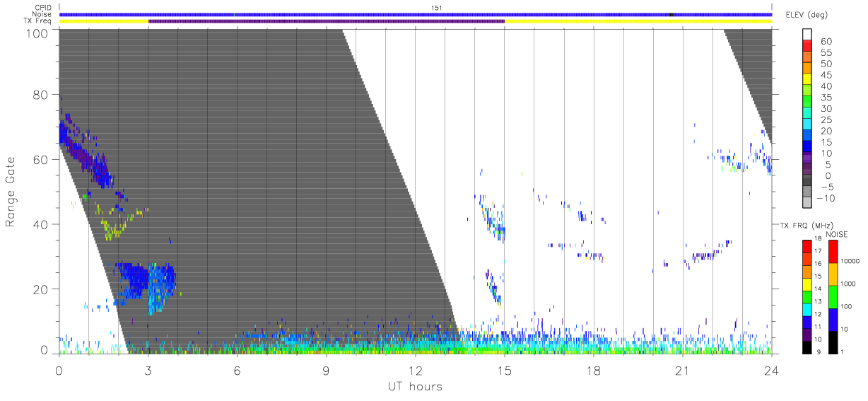Viewport: 868px width, 401px height.
Task: Select the yellow 14–15 MHz TX FRQ swatch
Action: point(807,284)
